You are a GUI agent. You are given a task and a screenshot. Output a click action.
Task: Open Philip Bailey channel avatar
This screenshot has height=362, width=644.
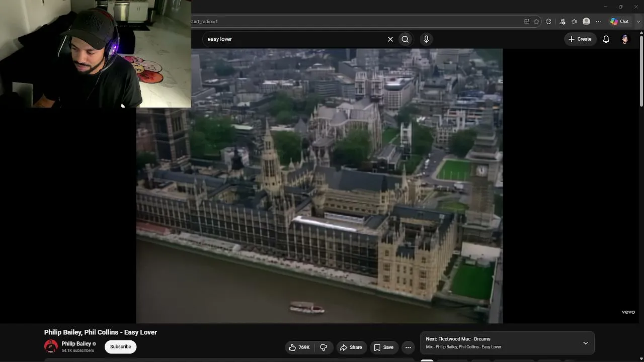click(x=51, y=346)
